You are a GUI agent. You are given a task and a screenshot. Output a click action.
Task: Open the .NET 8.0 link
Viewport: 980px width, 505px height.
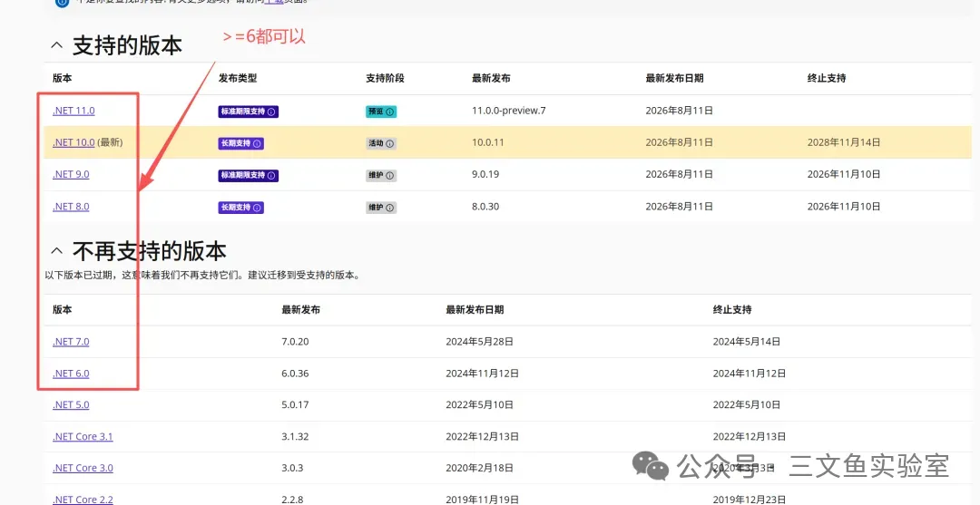(x=71, y=207)
